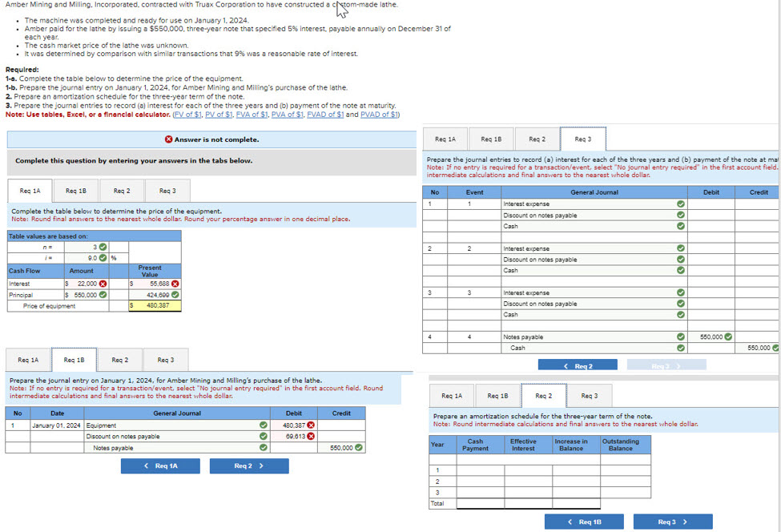
Task: Click debit field for event 1 Interest expense
Action: point(711,204)
